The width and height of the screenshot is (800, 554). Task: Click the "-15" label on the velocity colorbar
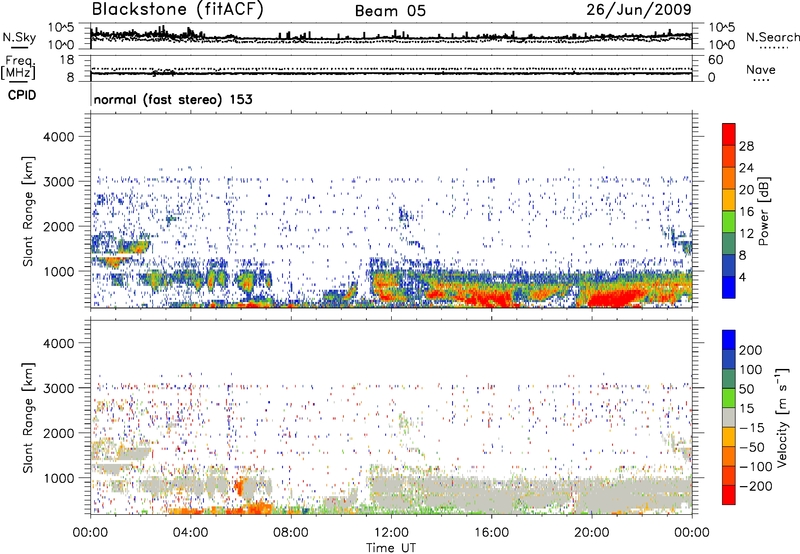click(x=751, y=428)
